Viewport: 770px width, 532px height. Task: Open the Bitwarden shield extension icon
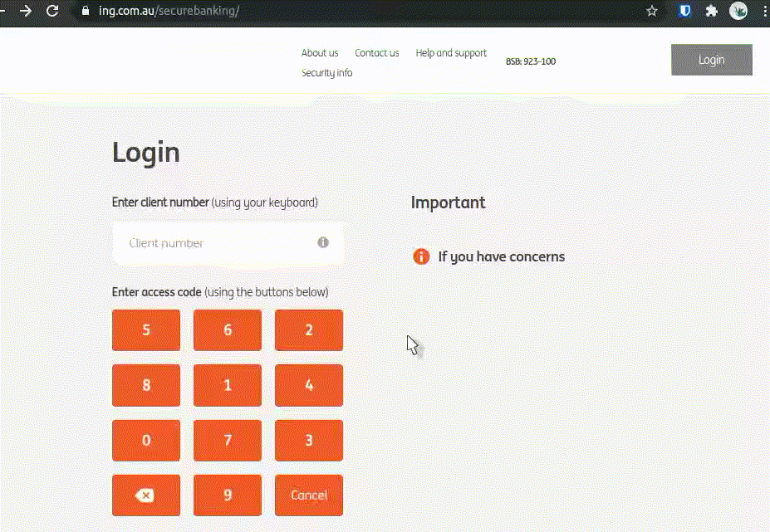point(685,11)
